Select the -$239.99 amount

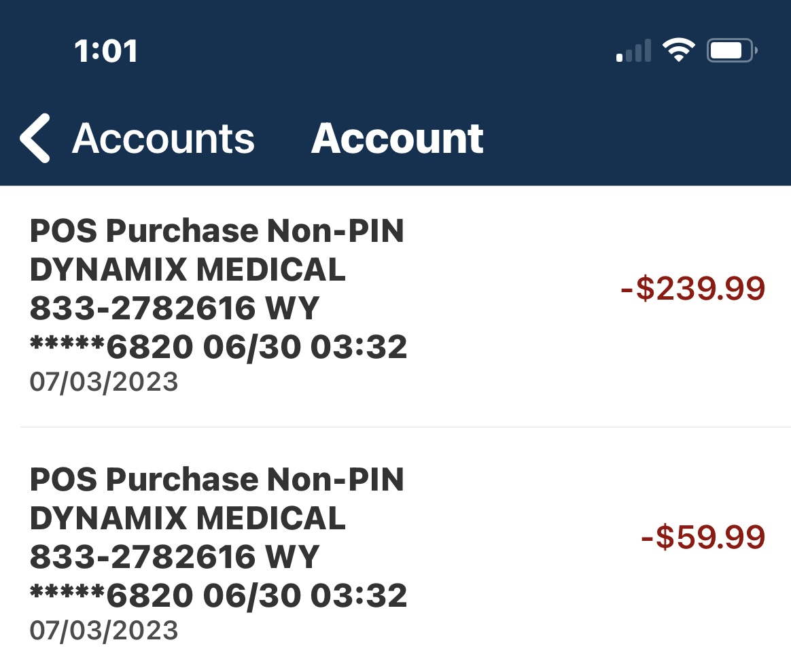click(x=692, y=289)
